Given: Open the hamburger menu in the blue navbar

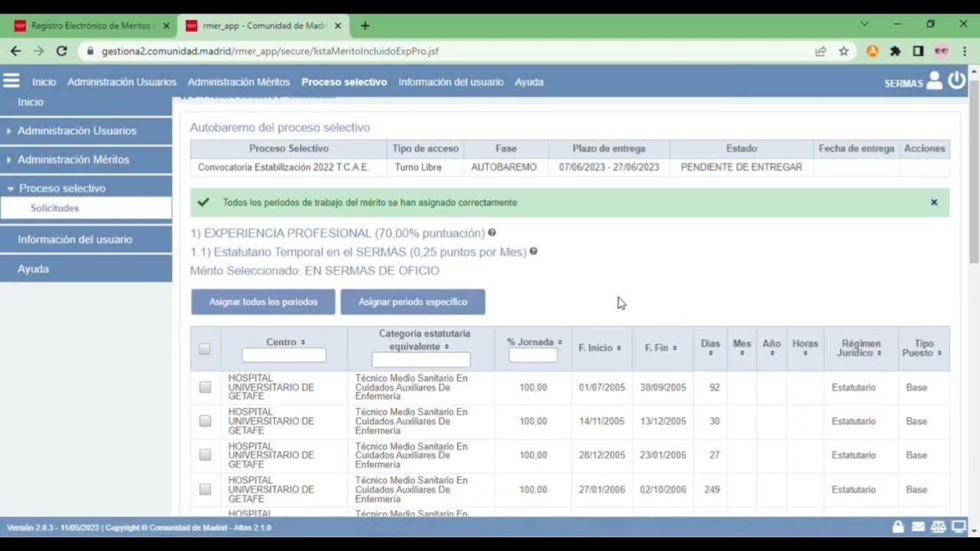Looking at the screenshot, I should tap(11, 80).
